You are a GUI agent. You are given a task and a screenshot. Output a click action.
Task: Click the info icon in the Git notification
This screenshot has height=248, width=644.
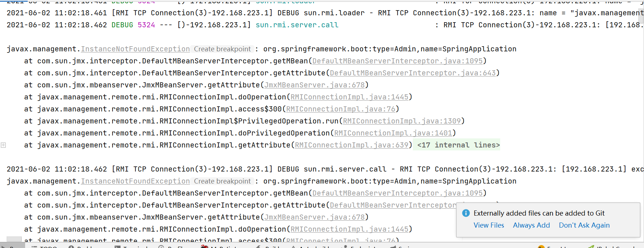click(x=466, y=213)
